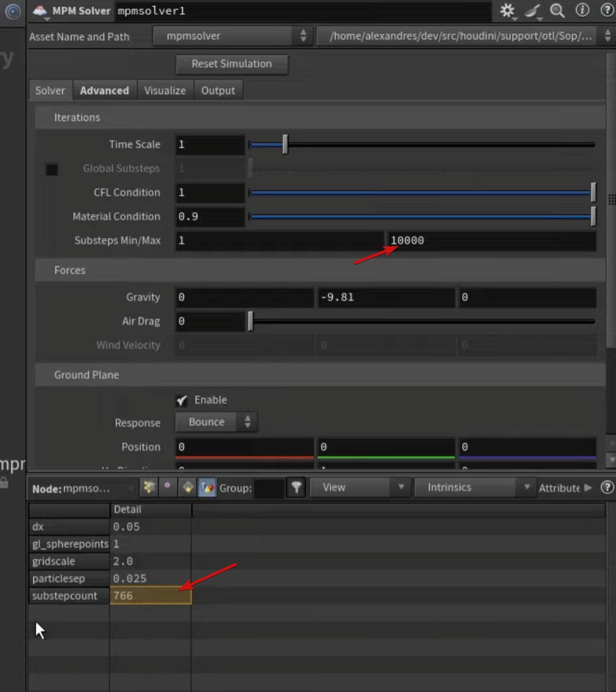Click the group filter funnel icon
The image size is (616, 692).
pyautogui.click(x=296, y=487)
